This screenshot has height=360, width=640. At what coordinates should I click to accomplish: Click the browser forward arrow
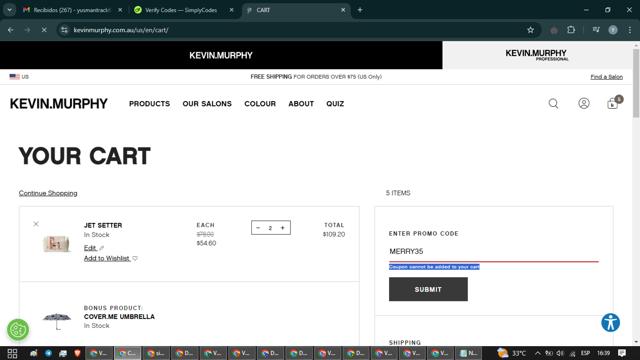point(27,30)
